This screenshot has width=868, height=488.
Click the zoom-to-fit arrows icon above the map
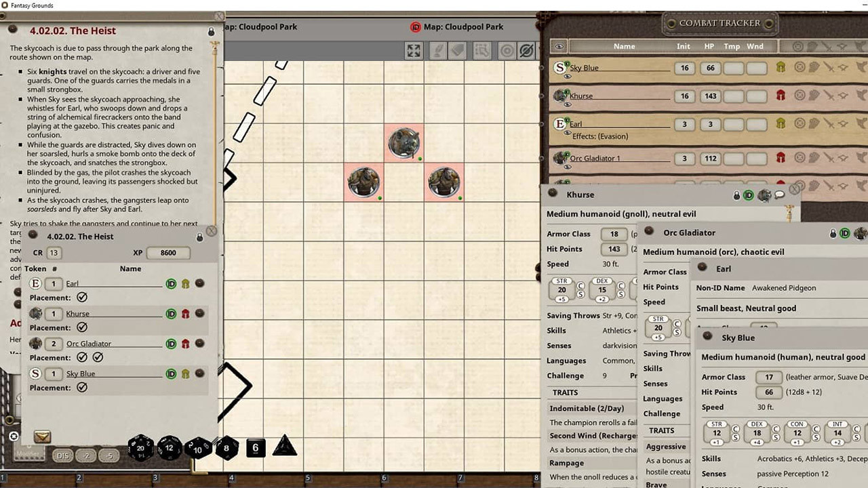(414, 50)
